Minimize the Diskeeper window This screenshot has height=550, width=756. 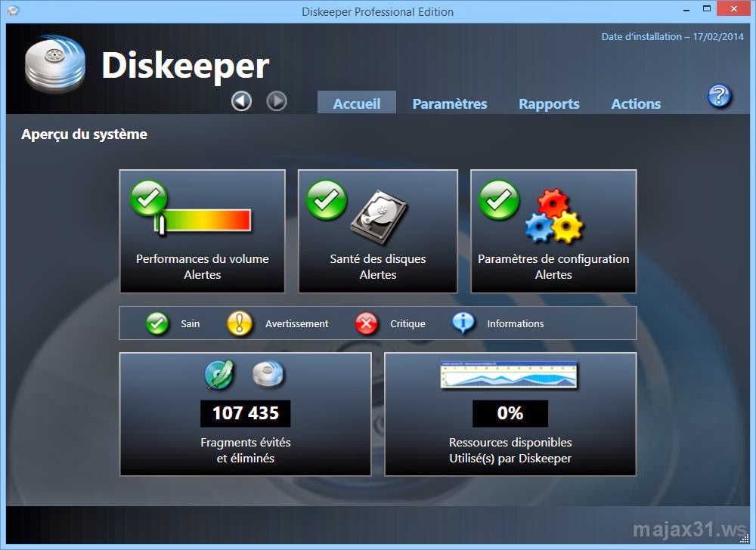[x=686, y=9]
